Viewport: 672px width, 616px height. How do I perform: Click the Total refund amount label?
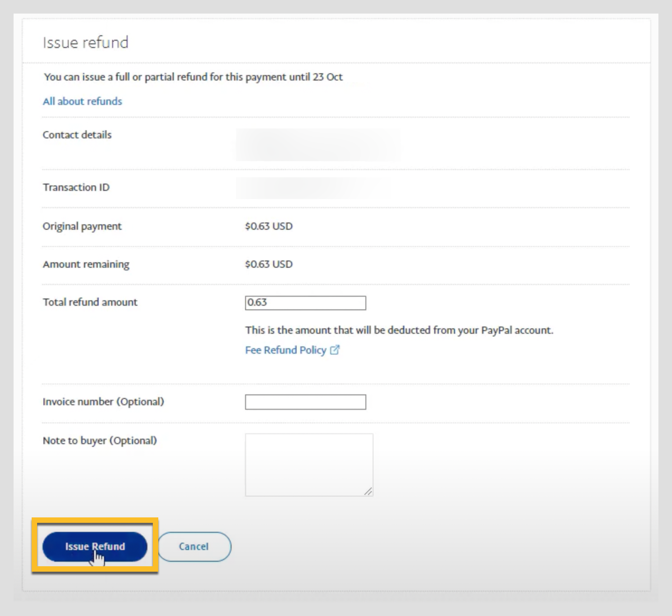pyautogui.click(x=90, y=302)
